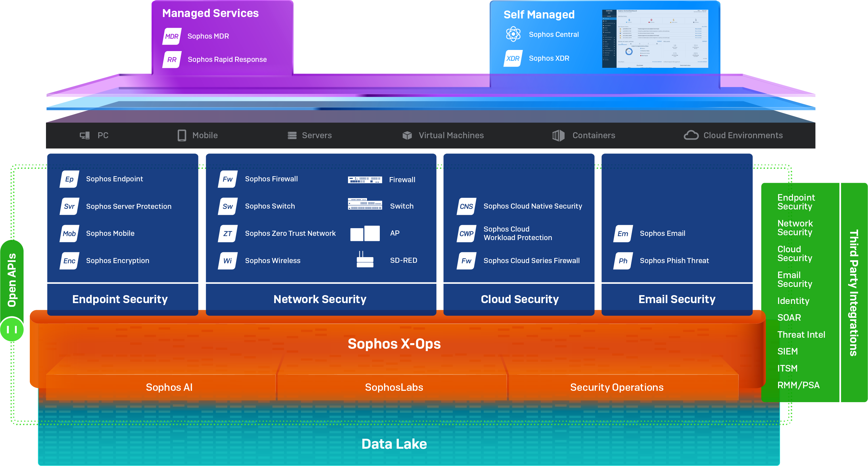Select the Network Security heading
Image resolution: width=868 pixels, height=466 pixels.
pyautogui.click(x=320, y=299)
